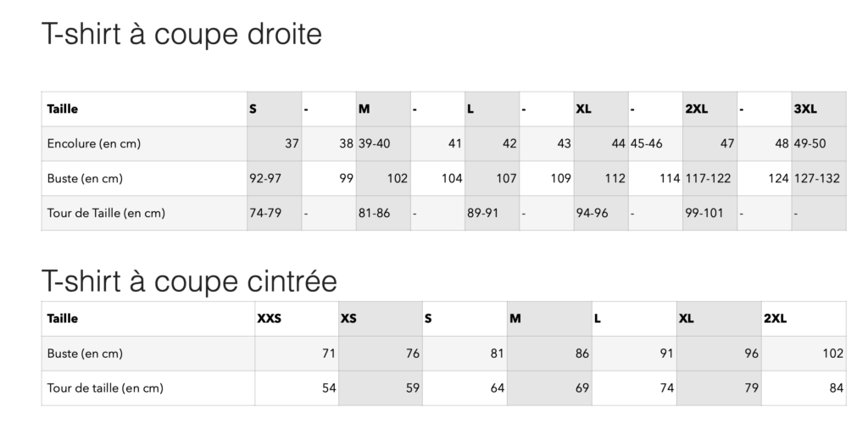Click the 74-79 waist measurement cell
This screenshot has height=435, width=868.
(275, 213)
